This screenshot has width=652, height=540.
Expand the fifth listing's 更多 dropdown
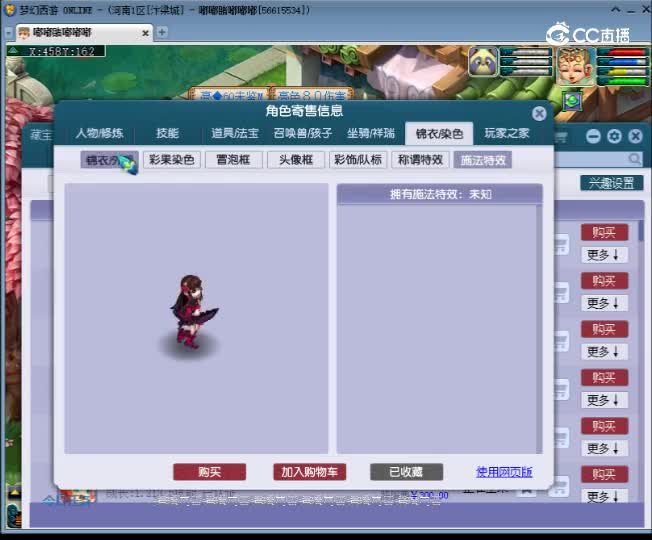pos(604,449)
